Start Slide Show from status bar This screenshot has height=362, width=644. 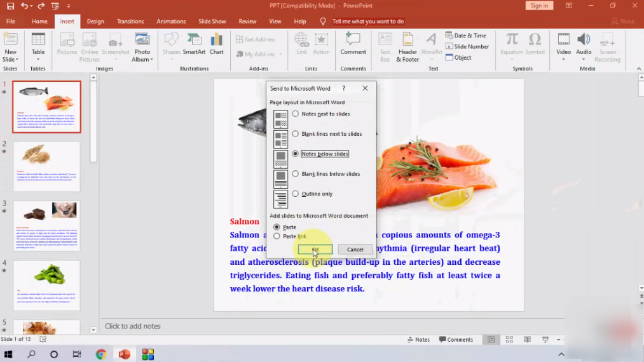click(x=545, y=339)
